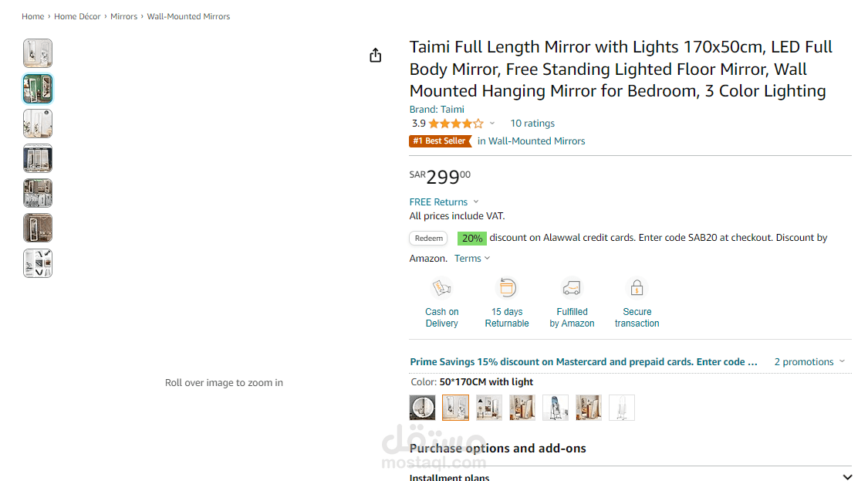Select the 50*170CM with light variant swatch

pyautogui.click(x=455, y=408)
